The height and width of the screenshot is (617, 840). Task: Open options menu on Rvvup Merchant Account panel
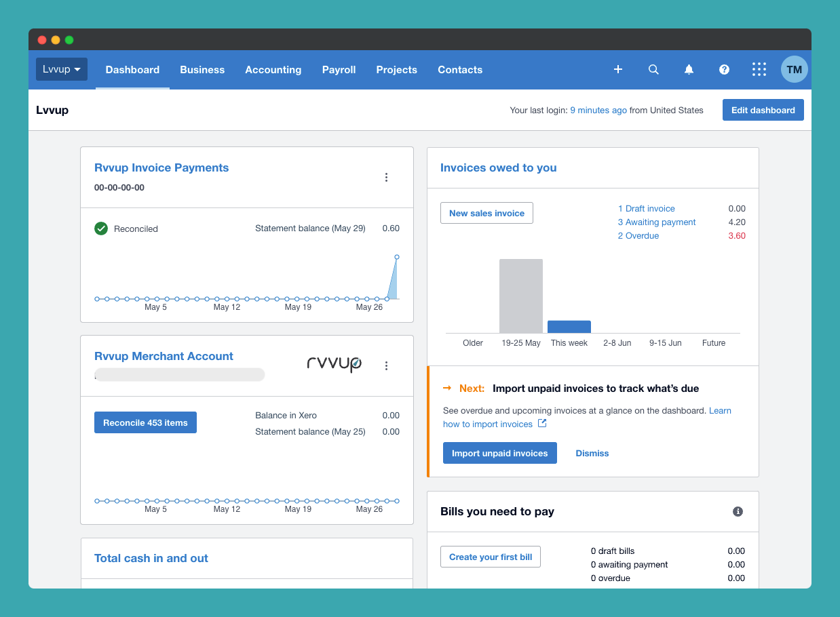click(x=386, y=365)
